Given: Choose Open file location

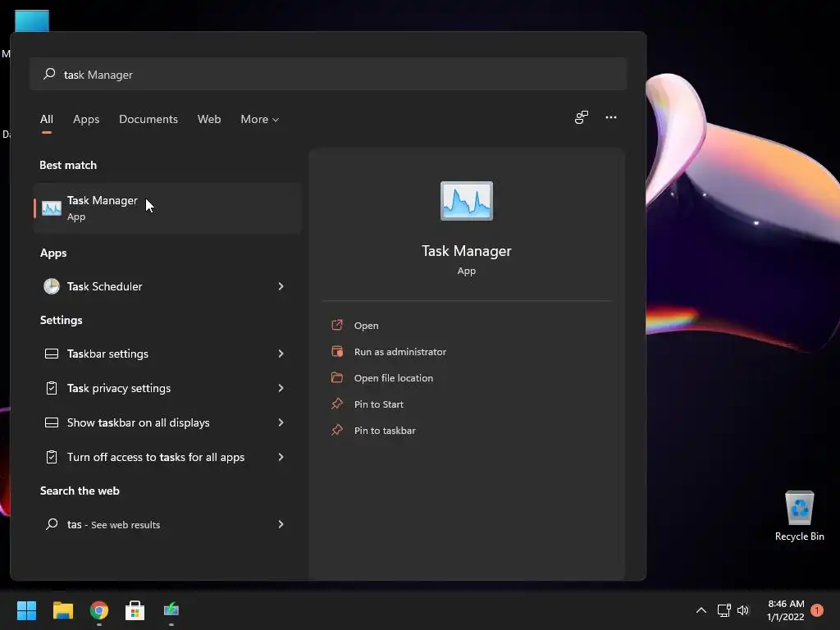Looking at the screenshot, I should 394,378.
